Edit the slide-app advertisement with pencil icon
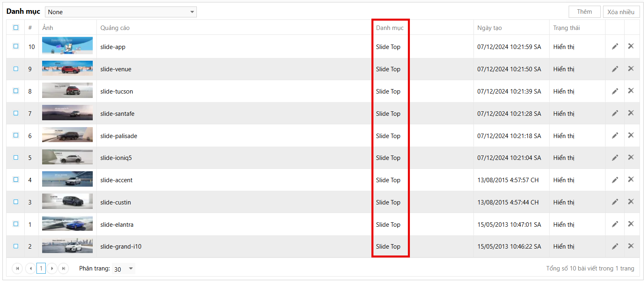 (614, 47)
